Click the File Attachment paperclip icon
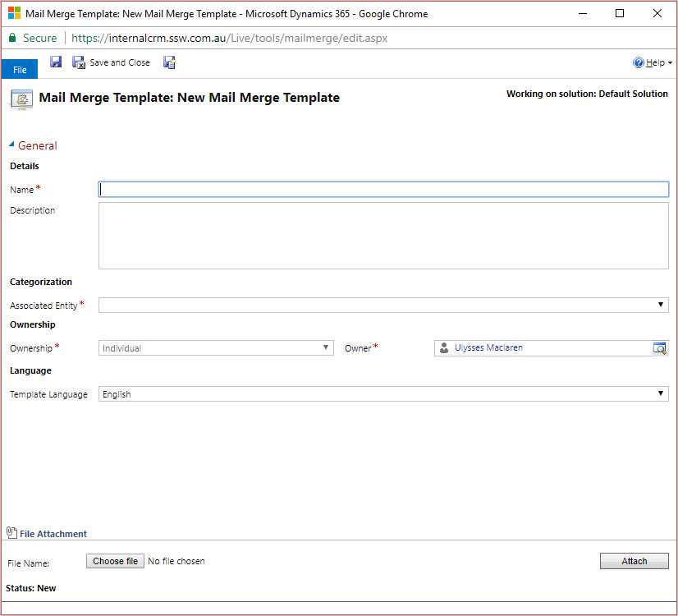Screen dimensions: 678x616 point(11,533)
